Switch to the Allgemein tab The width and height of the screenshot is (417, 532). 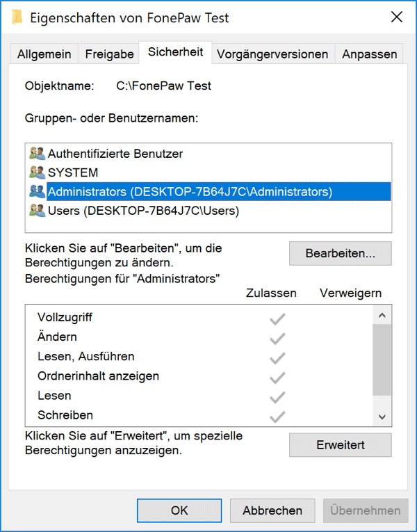click(x=44, y=54)
